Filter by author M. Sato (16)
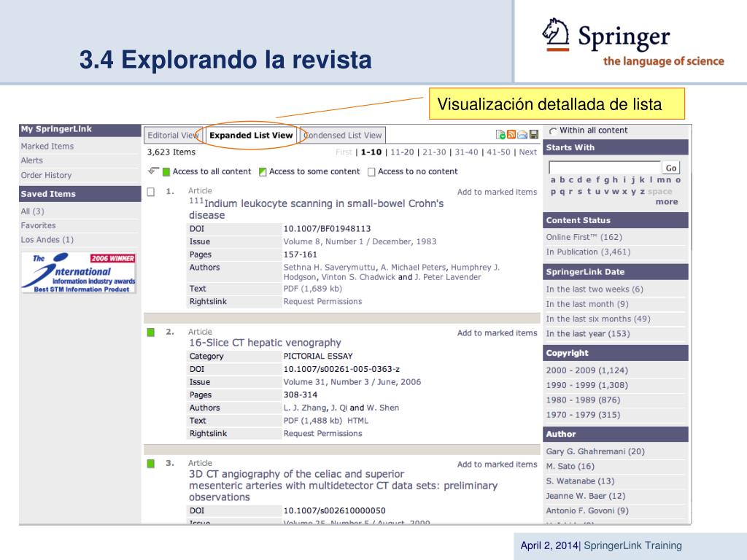This screenshot has height=560, width=747. pos(570,466)
